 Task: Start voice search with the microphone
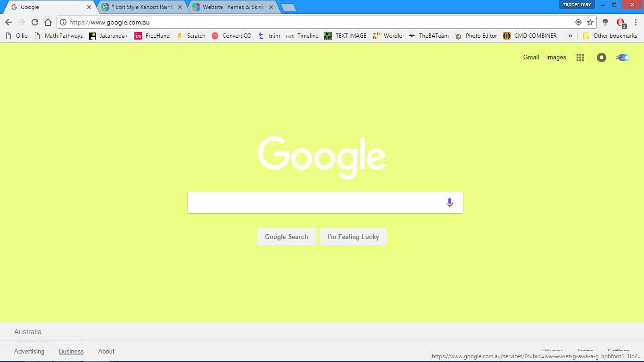[x=450, y=203]
